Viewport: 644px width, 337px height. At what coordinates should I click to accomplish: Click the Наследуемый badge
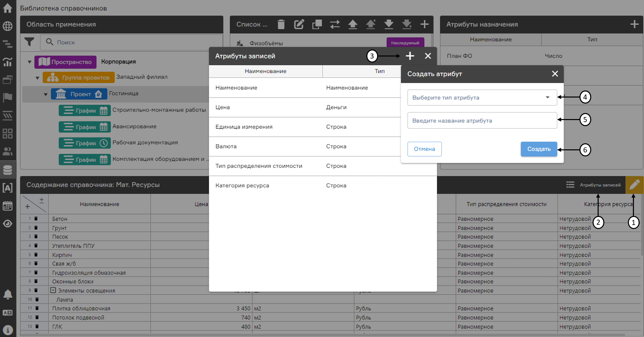405,43
